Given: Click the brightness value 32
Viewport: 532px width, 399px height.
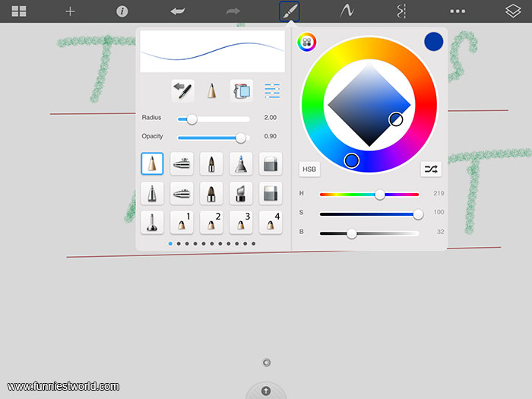Looking at the screenshot, I should pos(440,232).
